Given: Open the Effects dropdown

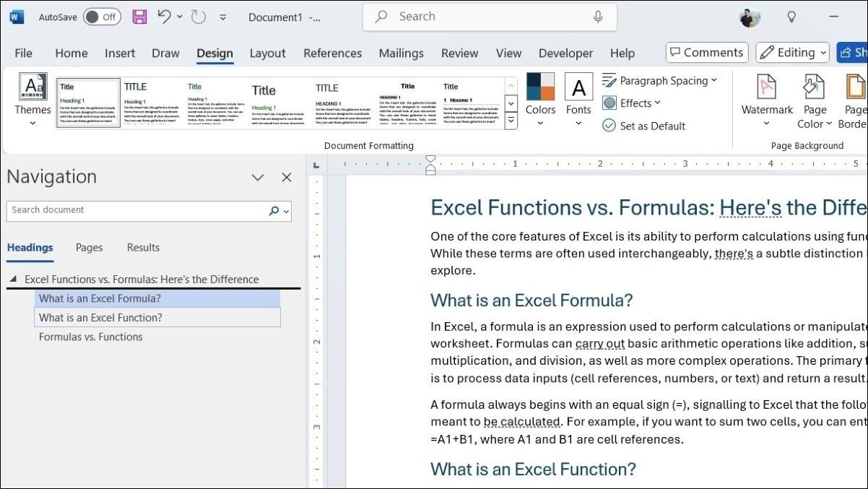Looking at the screenshot, I should [x=631, y=103].
